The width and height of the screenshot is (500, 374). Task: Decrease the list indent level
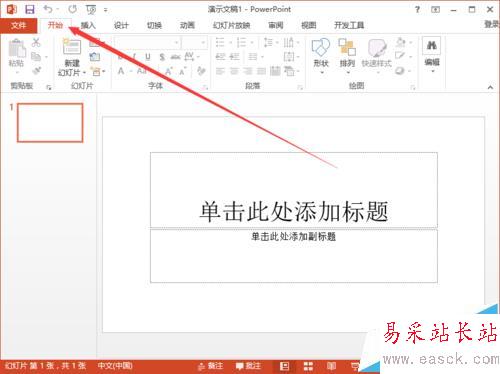[220, 57]
